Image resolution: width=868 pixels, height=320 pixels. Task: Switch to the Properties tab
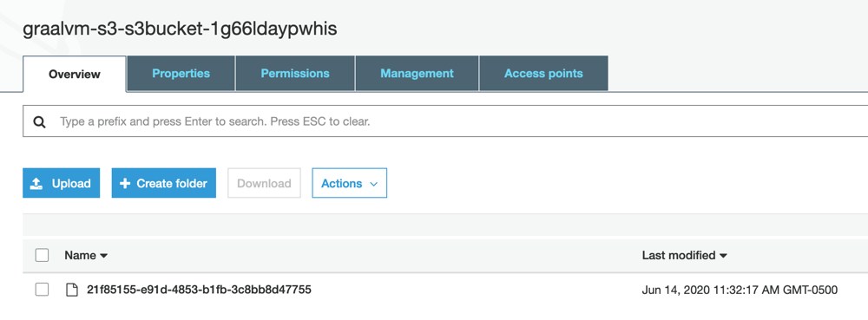click(181, 74)
